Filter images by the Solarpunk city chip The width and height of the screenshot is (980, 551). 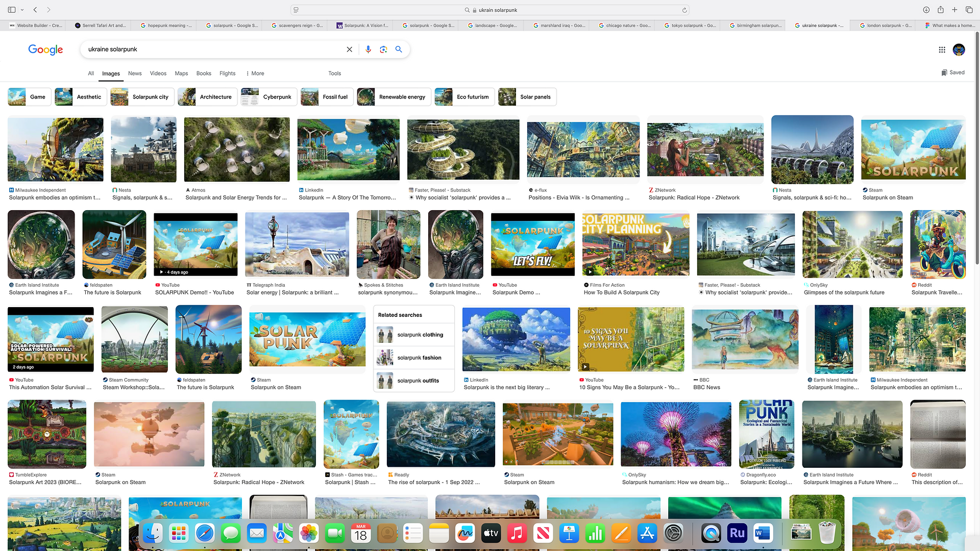[x=142, y=97]
